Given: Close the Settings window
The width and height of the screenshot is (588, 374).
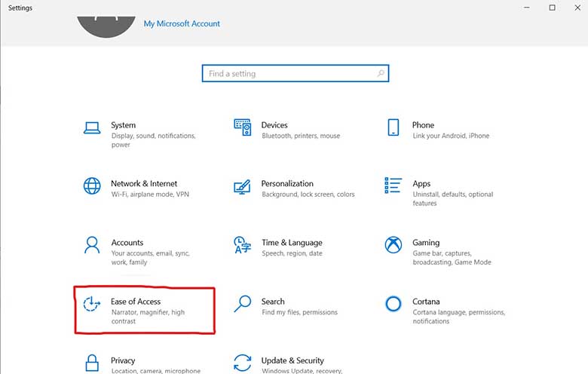Looking at the screenshot, I should point(577,8).
